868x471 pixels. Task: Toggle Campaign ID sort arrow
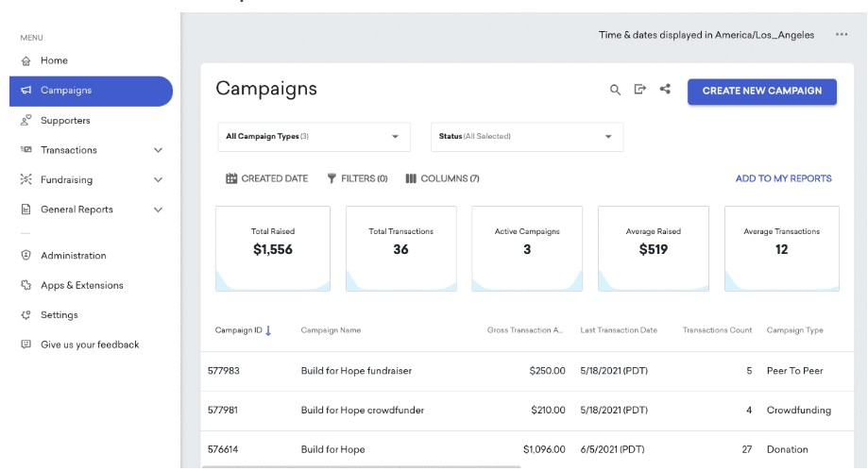[x=268, y=330]
